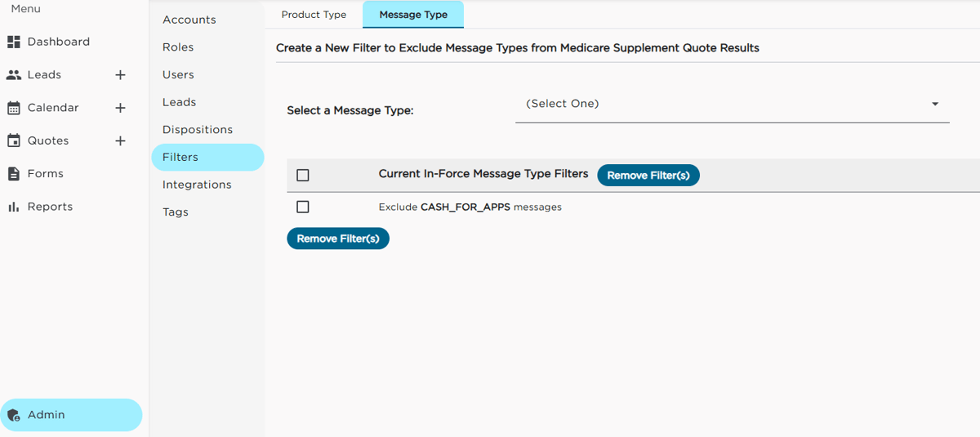
Task: Open Accounts admin section
Action: tap(189, 20)
